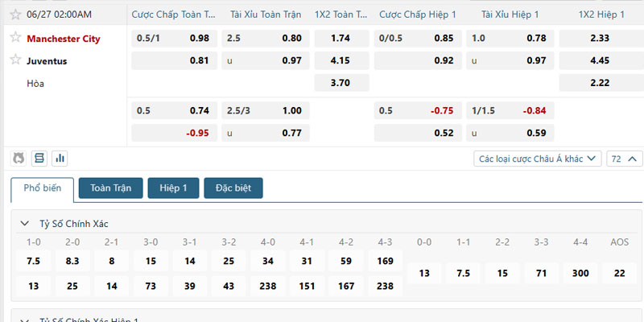This screenshot has width=644, height=322.
Task: Open 'Các loại cược Châu Á khác' dropdown
Action: 538,159
